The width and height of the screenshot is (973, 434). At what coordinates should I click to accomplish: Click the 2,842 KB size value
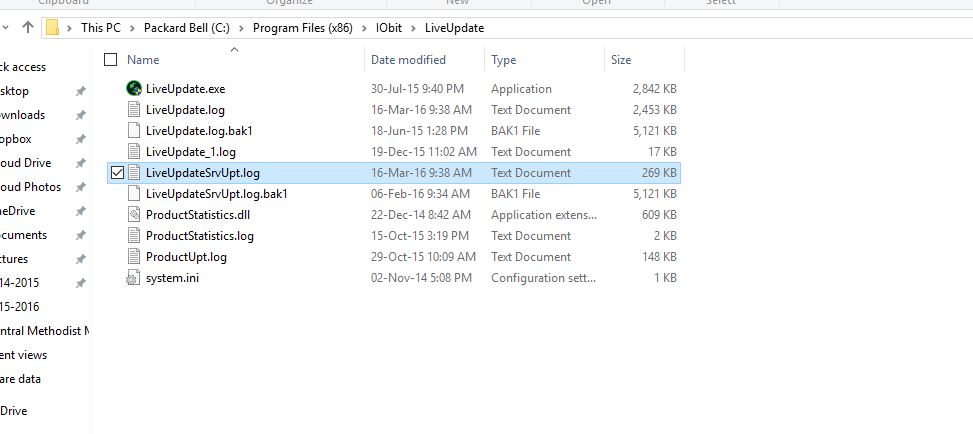point(655,89)
